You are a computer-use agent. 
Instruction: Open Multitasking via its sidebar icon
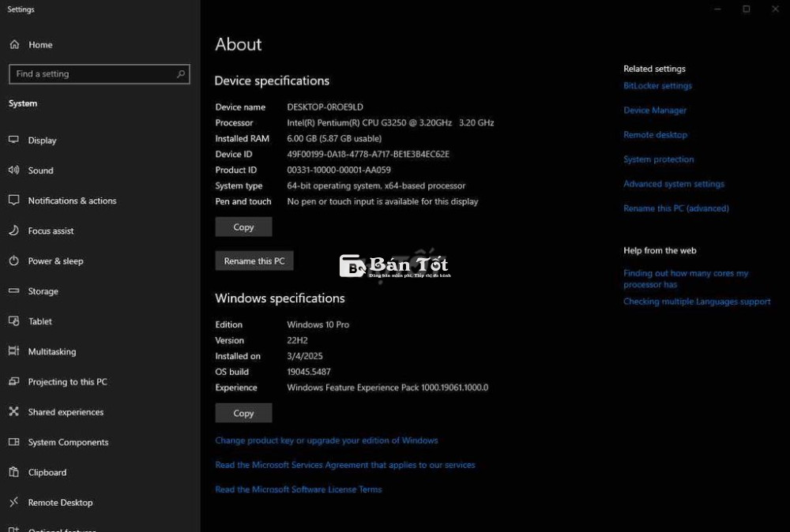coord(13,351)
